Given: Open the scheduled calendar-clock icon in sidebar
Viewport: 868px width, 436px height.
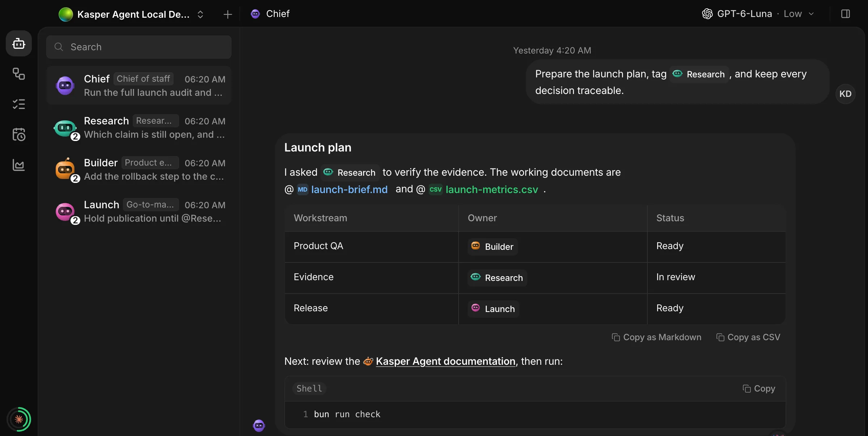Looking at the screenshot, I should point(19,134).
